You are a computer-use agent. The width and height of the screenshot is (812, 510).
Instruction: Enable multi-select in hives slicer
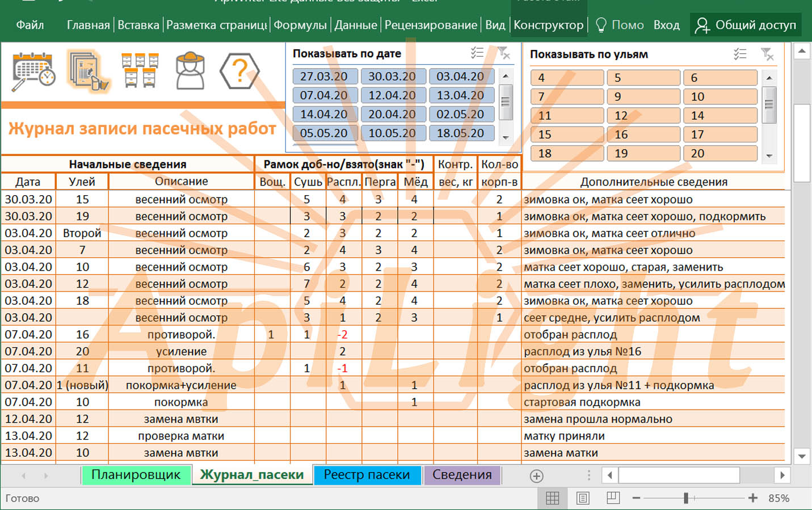pos(740,54)
